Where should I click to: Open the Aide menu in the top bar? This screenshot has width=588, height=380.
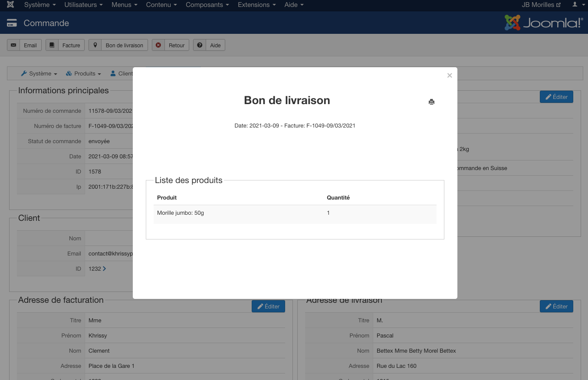(294, 5)
